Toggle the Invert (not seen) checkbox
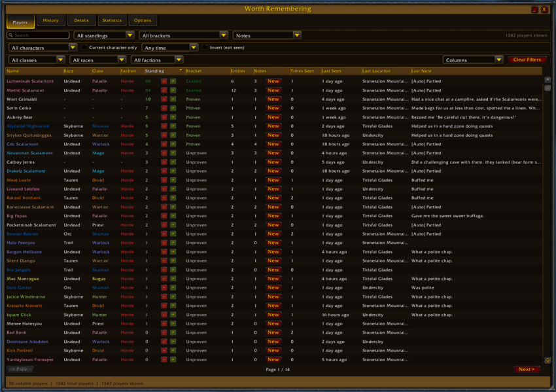Screen dimensions: 556x392 [205, 48]
